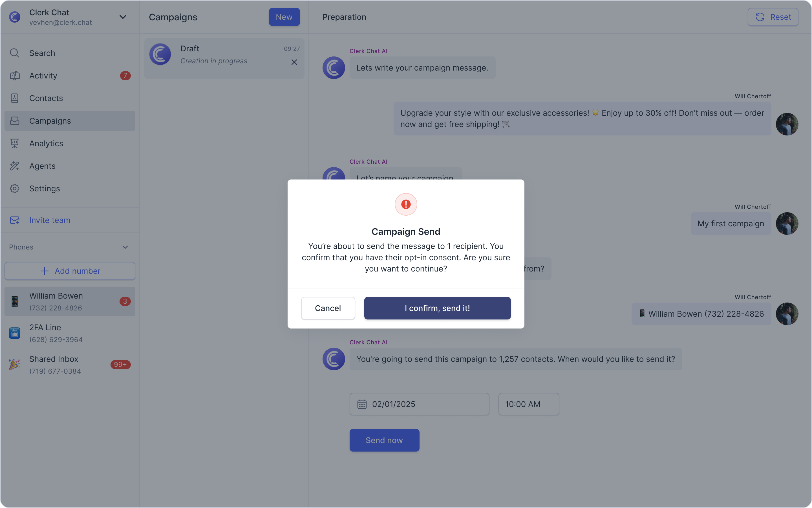Open the Settings gear icon
Image resolution: width=812 pixels, height=508 pixels.
pos(14,189)
